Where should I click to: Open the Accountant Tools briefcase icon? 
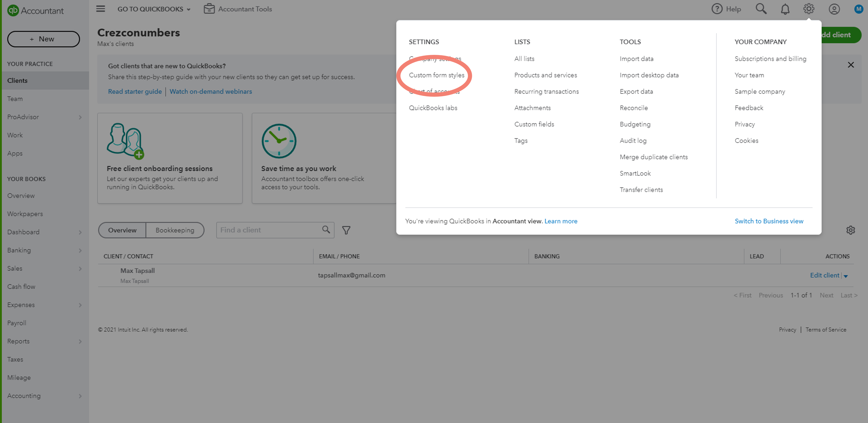pos(209,9)
